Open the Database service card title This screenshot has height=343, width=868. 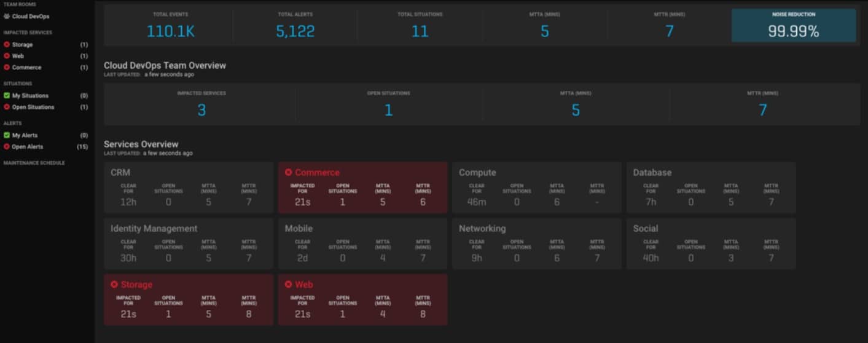coord(652,173)
